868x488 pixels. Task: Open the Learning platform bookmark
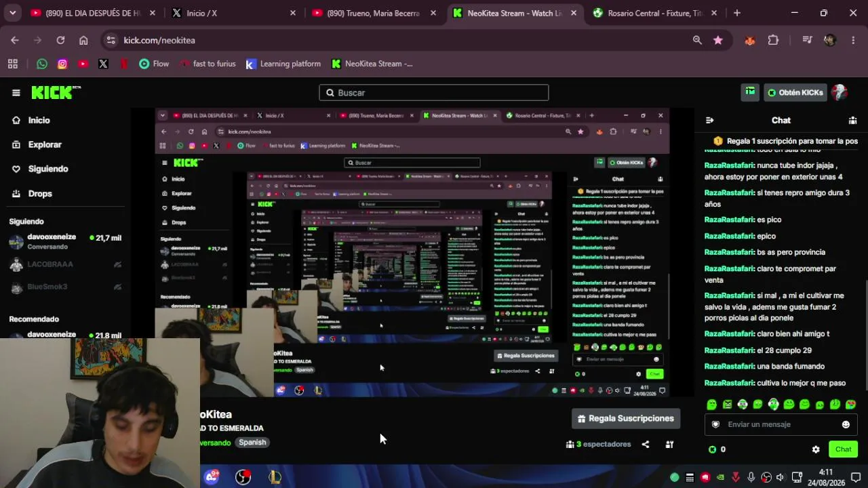pos(283,64)
